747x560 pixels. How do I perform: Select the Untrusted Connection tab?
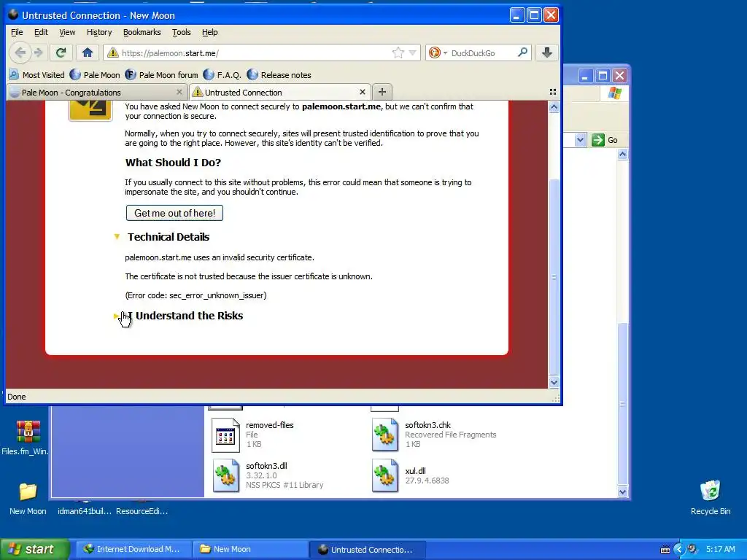point(280,93)
